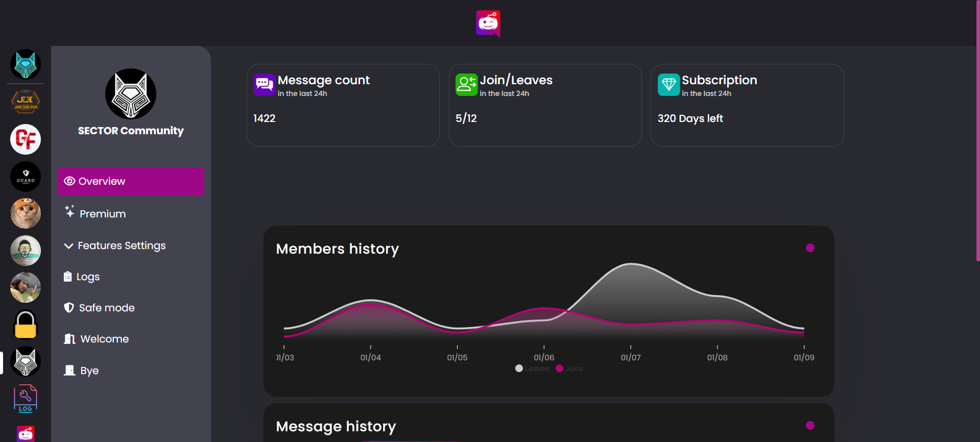
Task: Click the SECTOR Community server name
Action: tap(131, 131)
